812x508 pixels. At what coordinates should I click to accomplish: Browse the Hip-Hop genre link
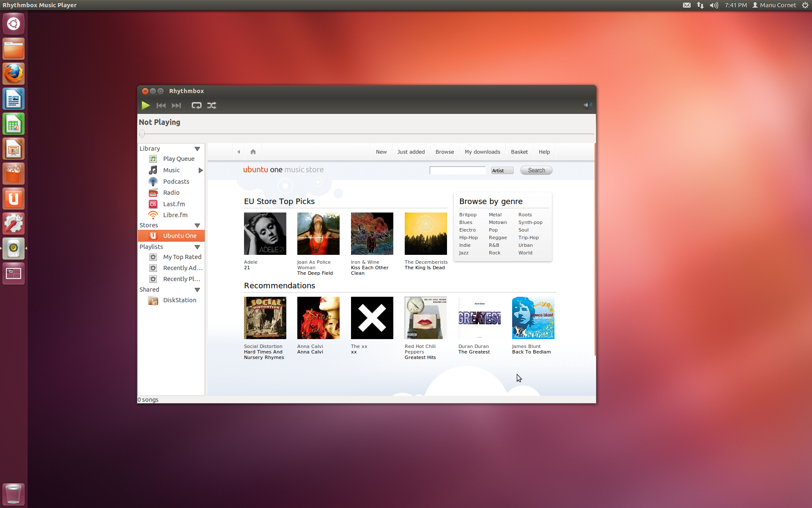[468, 238]
